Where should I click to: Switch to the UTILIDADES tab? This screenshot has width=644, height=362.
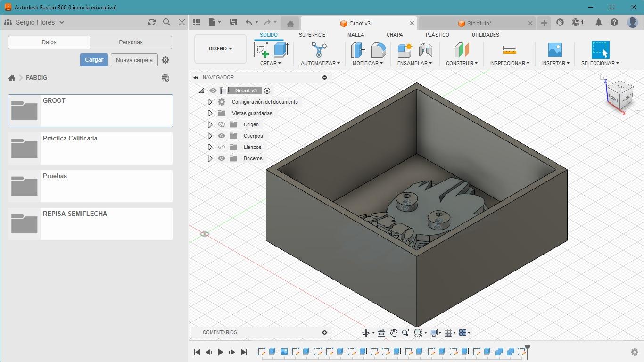point(486,35)
